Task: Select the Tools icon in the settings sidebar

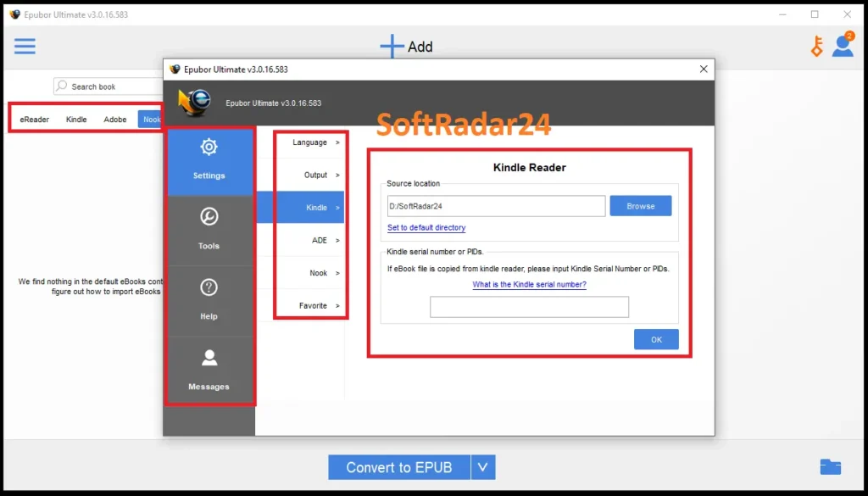Action: click(x=209, y=230)
